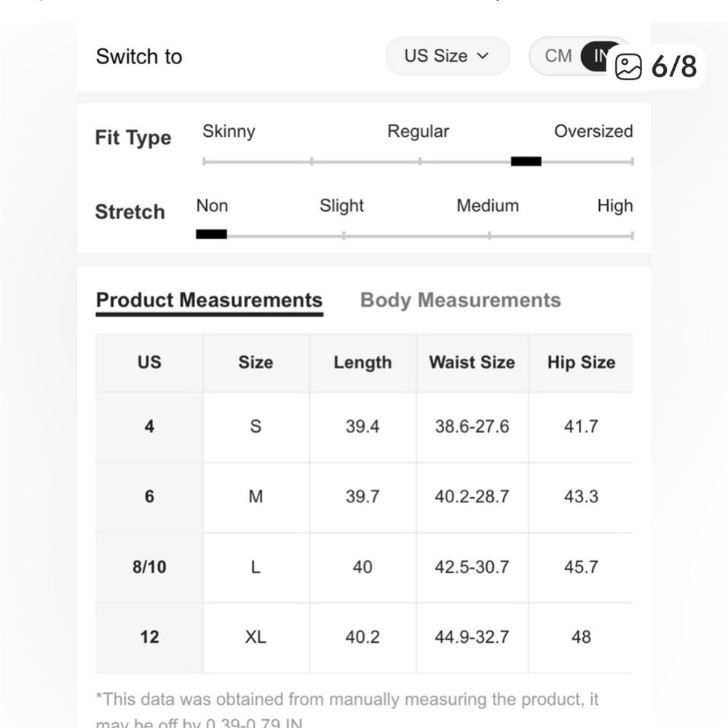This screenshot has height=728, width=728.
Task: Click the Hip Size column header
Action: (x=581, y=363)
